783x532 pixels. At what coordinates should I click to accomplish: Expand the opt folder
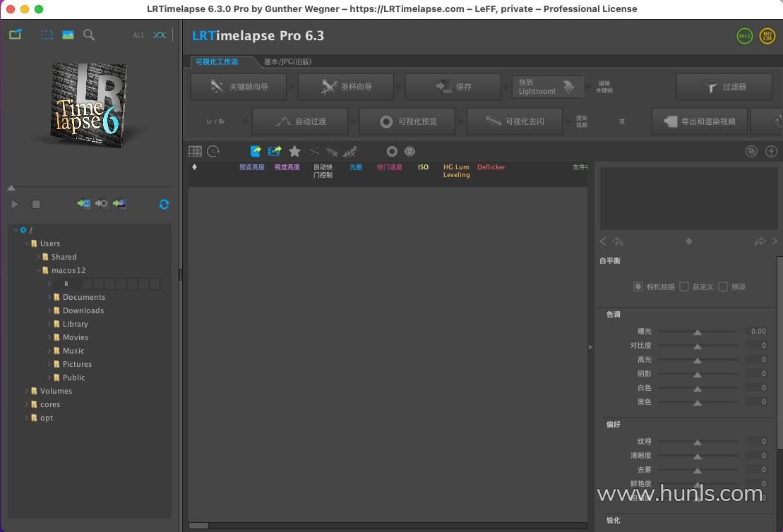(x=26, y=418)
